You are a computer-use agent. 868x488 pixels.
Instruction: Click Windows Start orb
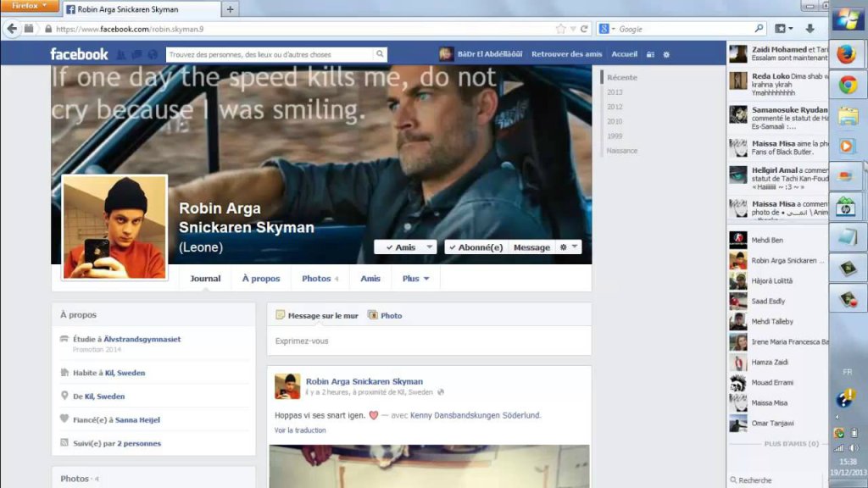[x=847, y=18]
